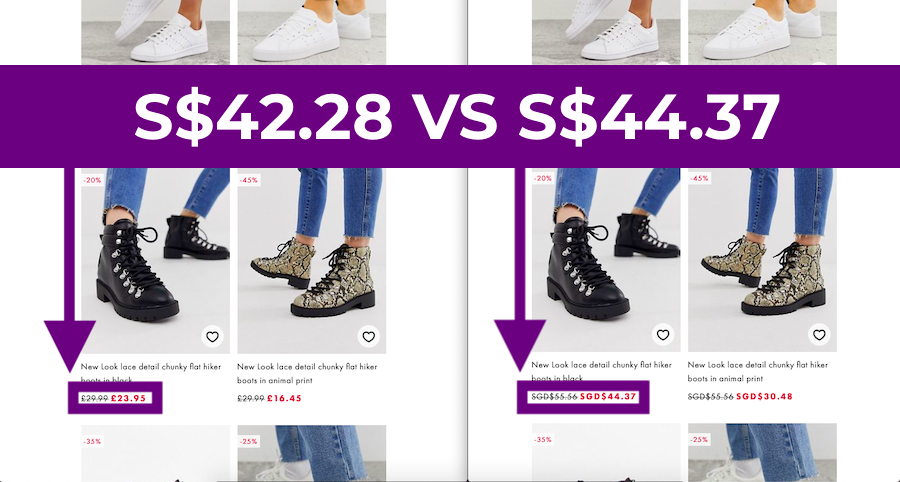Click -20% badge on GBP page black boots
This screenshot has height=482, width=900.
pos(92,180)
